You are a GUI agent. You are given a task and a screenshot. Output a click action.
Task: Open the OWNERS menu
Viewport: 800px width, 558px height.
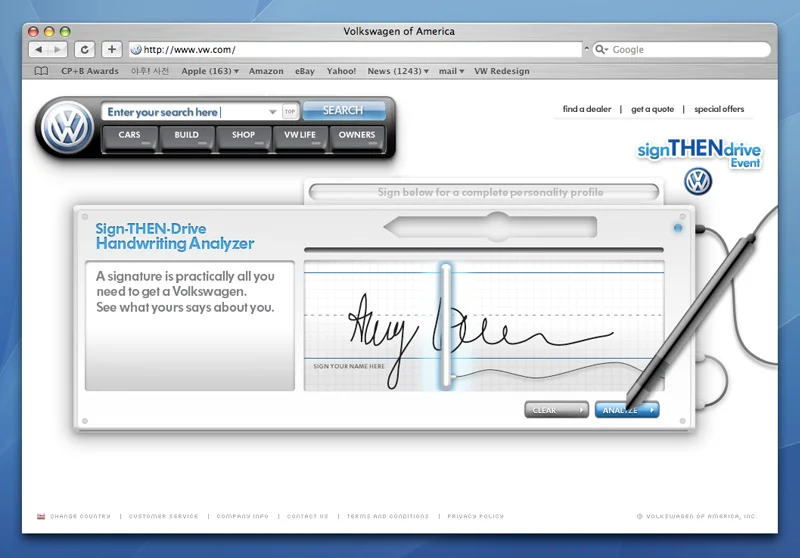coord(357,138)
